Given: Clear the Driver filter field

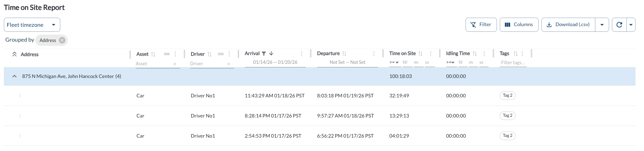Looking at the screenshot, I should point(229,64).
